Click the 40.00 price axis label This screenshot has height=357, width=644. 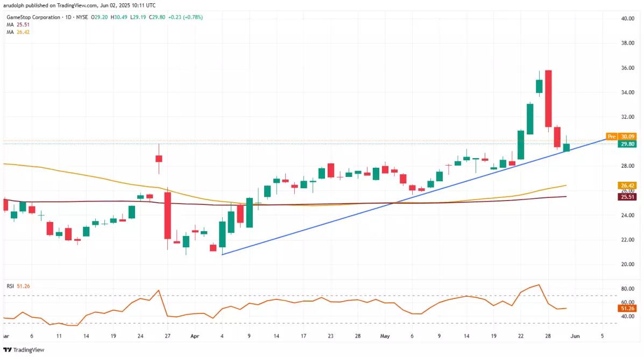click(627, 18)
